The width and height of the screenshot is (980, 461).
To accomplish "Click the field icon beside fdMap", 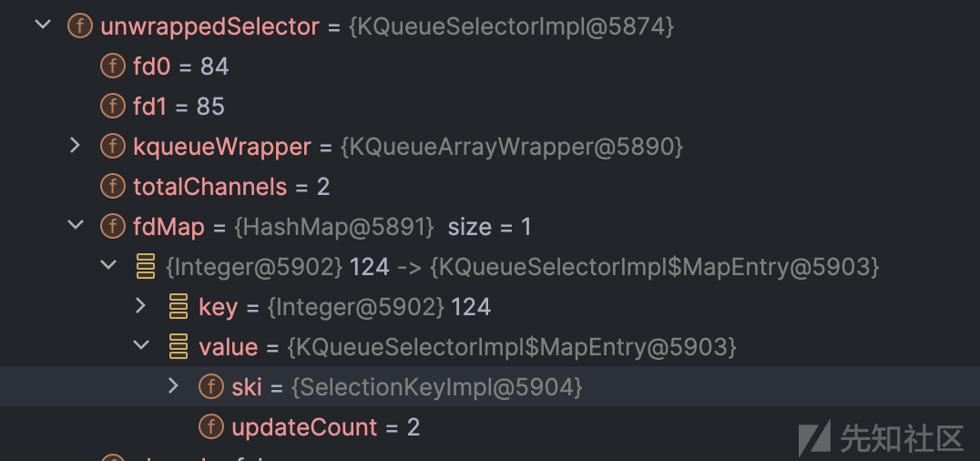I will pyautogui.click(x=113, y=227).
